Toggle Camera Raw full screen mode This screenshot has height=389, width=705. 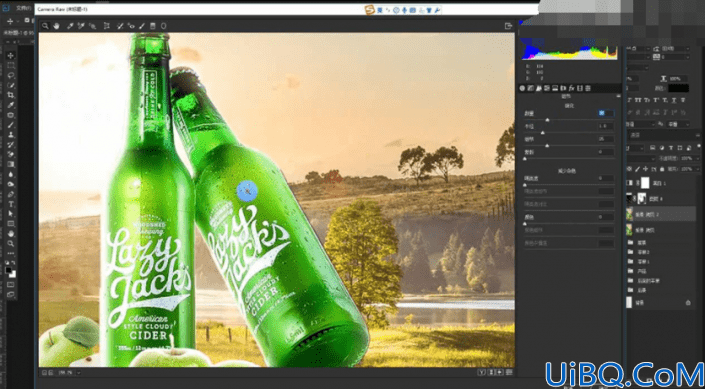click(509, 26)
